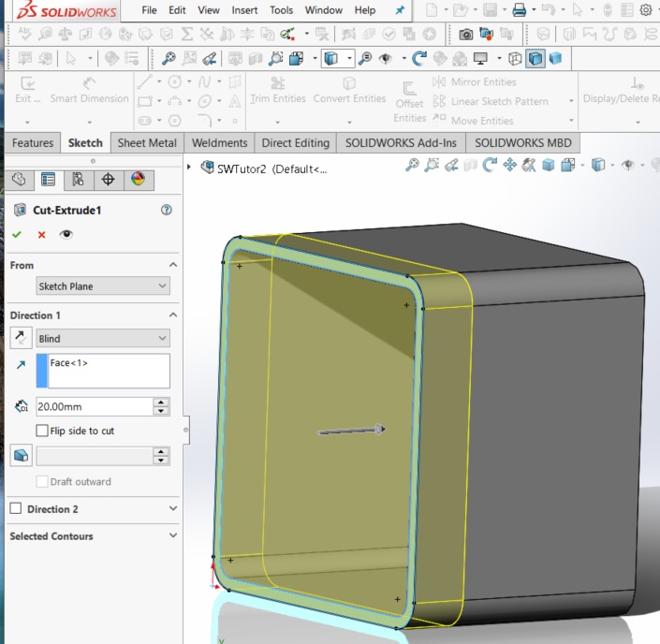The height and width of the screenshot is (644, 660).
Task: Expand SWTutor2 flyout tree arrow
Action: tap(189, 168)
